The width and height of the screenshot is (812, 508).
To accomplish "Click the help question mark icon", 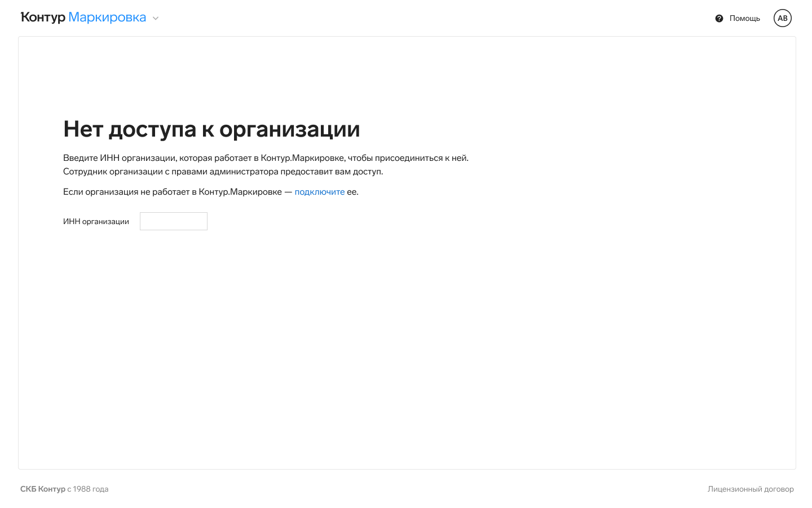I will (719, 19).
